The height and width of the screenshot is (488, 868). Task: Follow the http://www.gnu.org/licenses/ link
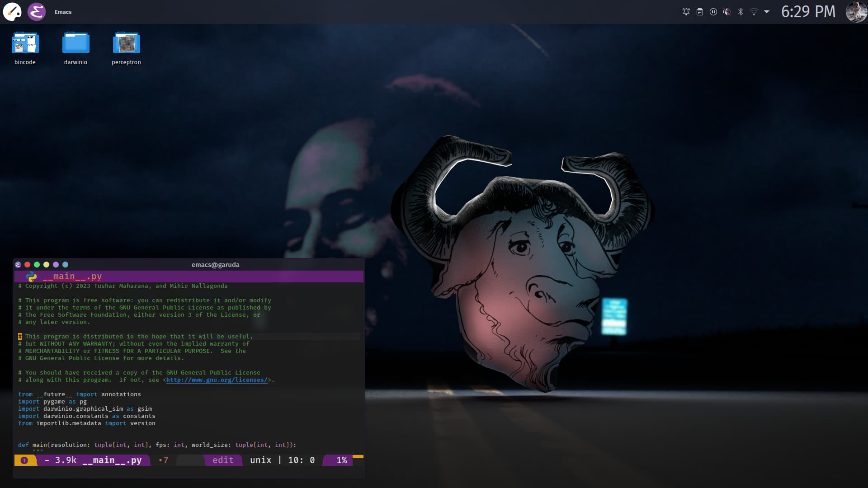(x=217, y=380)
